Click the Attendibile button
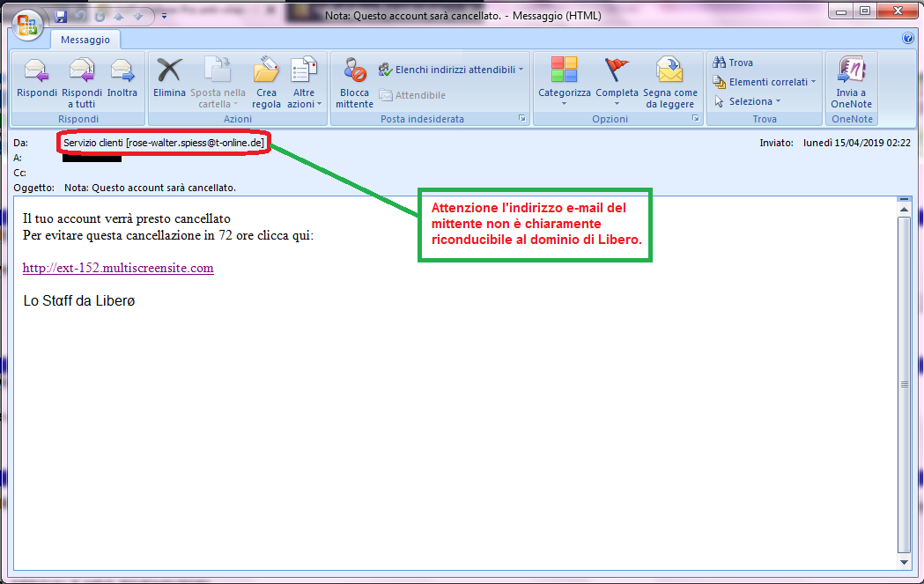 pyautogui.click(x=412, y=95)
